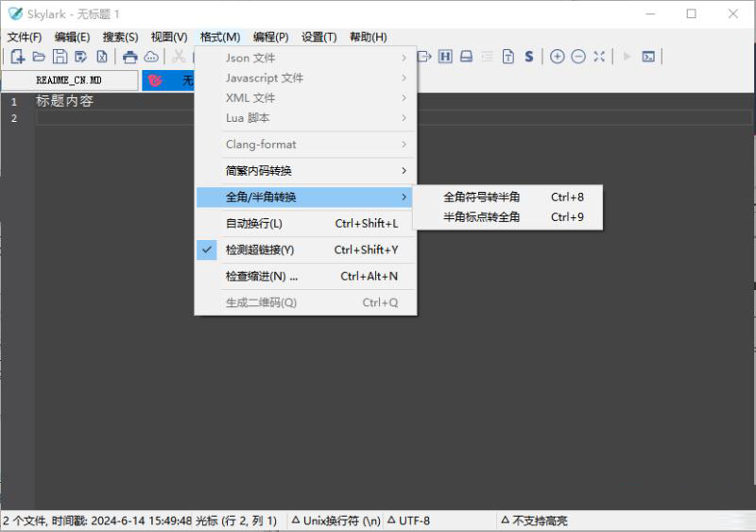Expand the 全角/半角转换 submenu
The width and height of the screenshot is (756, 532).
pos(305,197)
